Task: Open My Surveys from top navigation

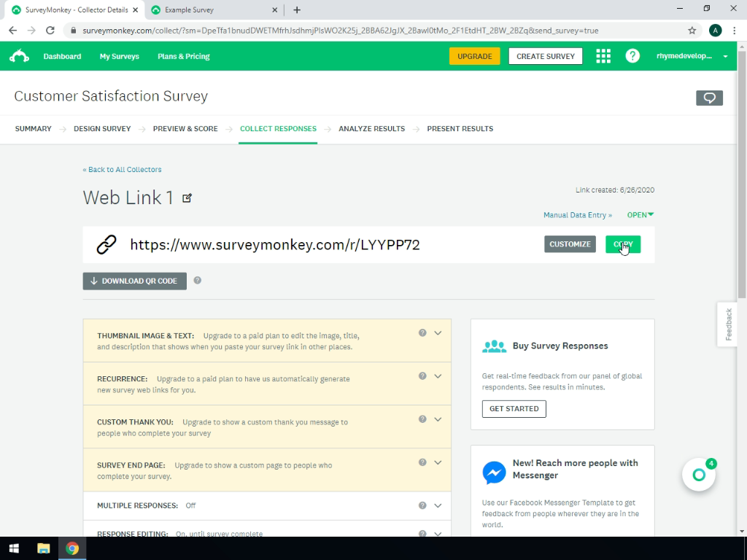Action: click(120, 56)
